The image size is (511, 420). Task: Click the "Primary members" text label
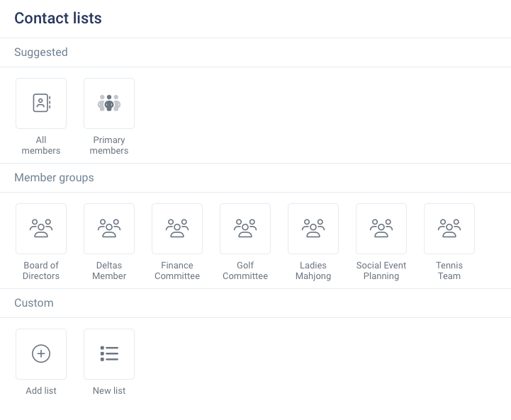point(109,145)
